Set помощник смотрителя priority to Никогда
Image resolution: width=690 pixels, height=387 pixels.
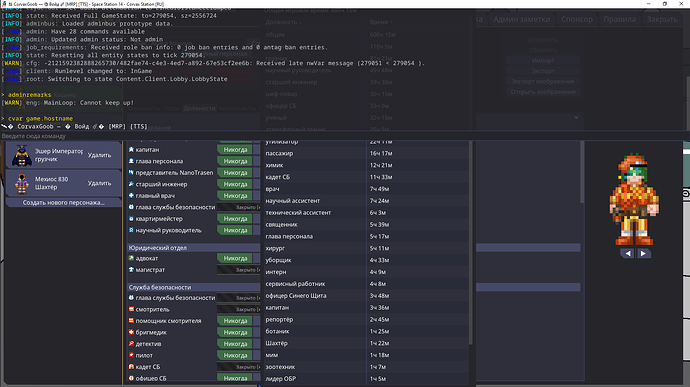[235, 321]
